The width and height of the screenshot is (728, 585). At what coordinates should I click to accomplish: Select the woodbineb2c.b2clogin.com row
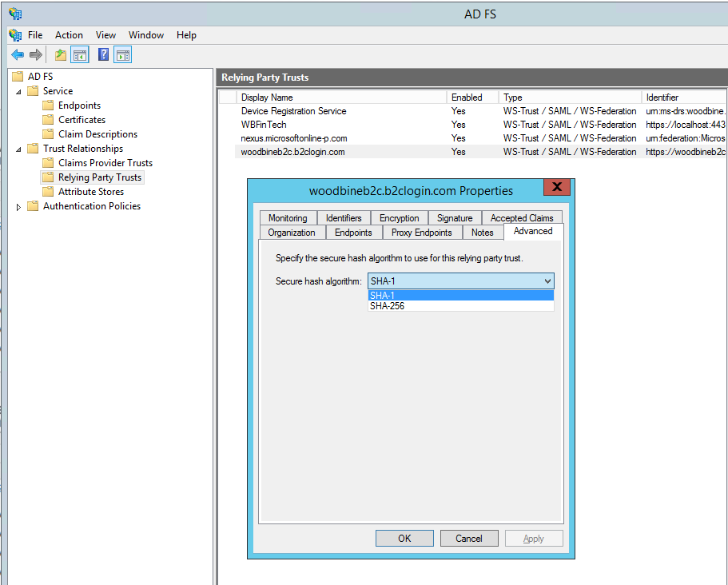click(480, 151)
